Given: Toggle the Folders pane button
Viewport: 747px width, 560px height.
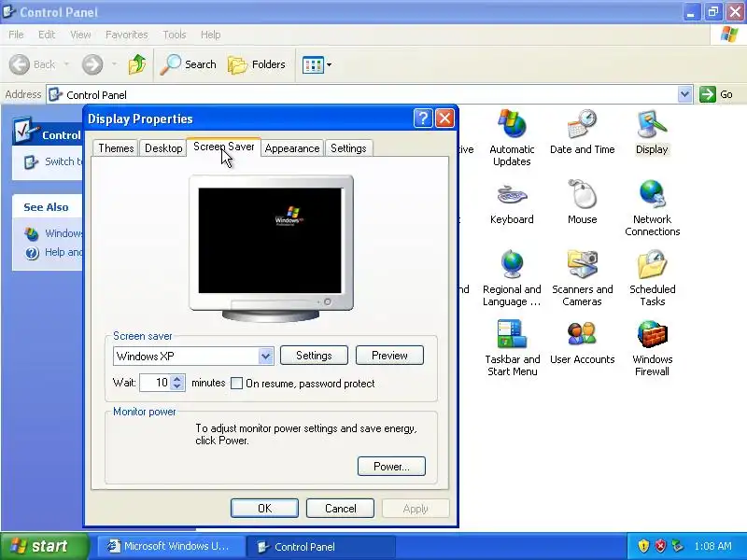Looking at the screenshot, I should coord(257,64).
